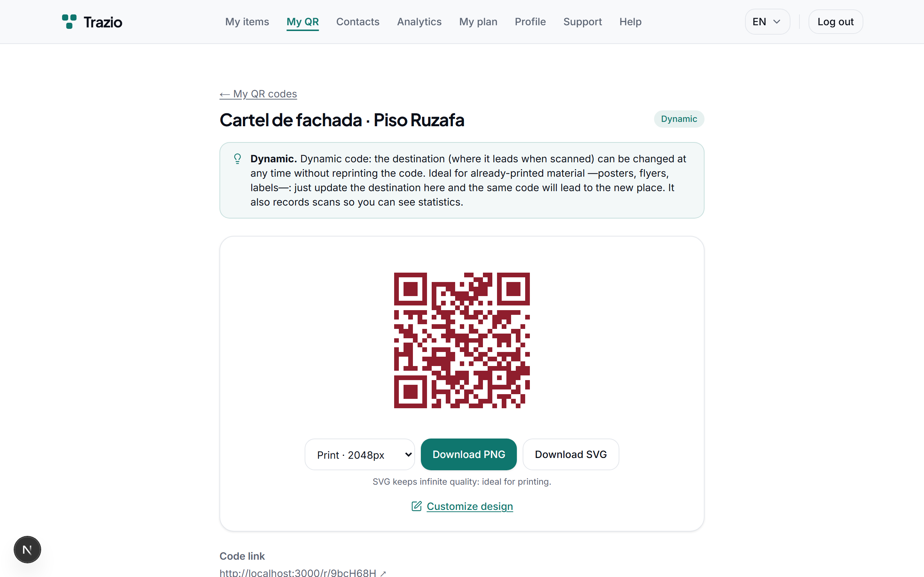Go to the Profile tab
Screen dimensions: 924x577
[530, 22]
